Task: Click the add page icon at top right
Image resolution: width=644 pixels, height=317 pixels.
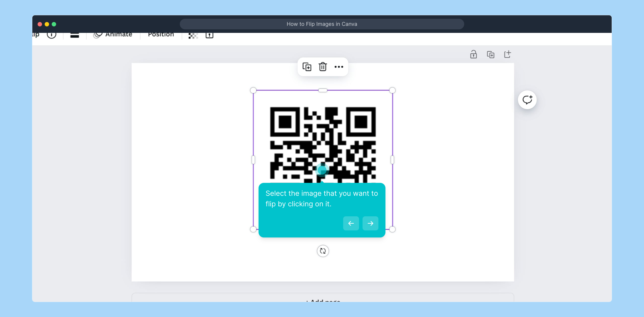Action: point(507,55)
